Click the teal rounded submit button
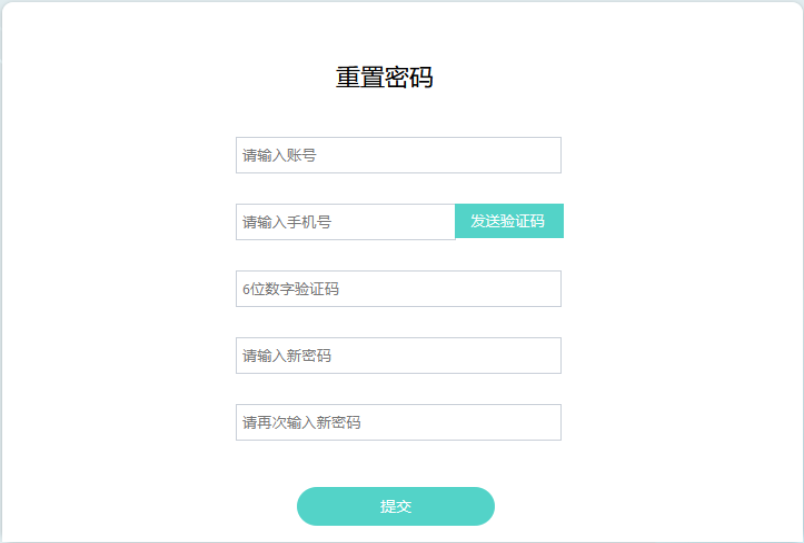Viewport: 804px width, 543px height. point(395,506)
